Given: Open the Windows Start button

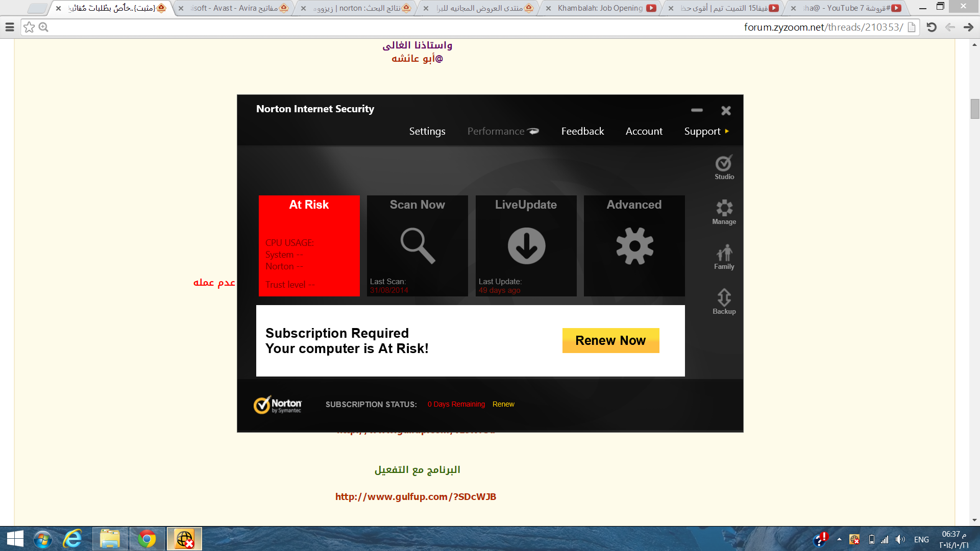Looking at the screenshot, I should (15, 539).
